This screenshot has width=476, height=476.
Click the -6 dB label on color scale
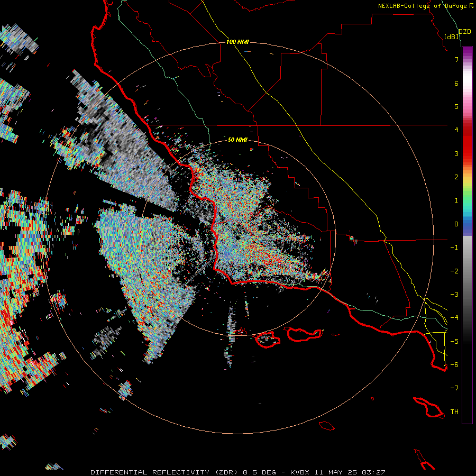[x=454, y=365]
